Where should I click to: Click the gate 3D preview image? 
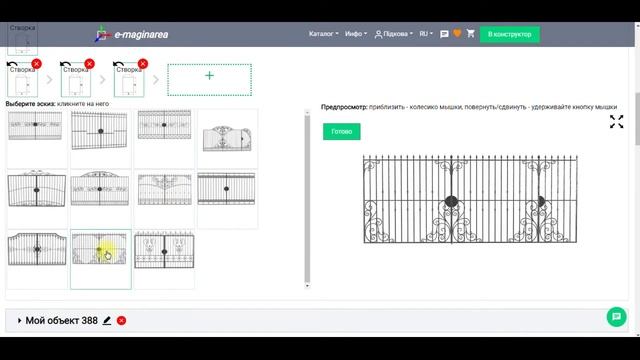[470, 199]
